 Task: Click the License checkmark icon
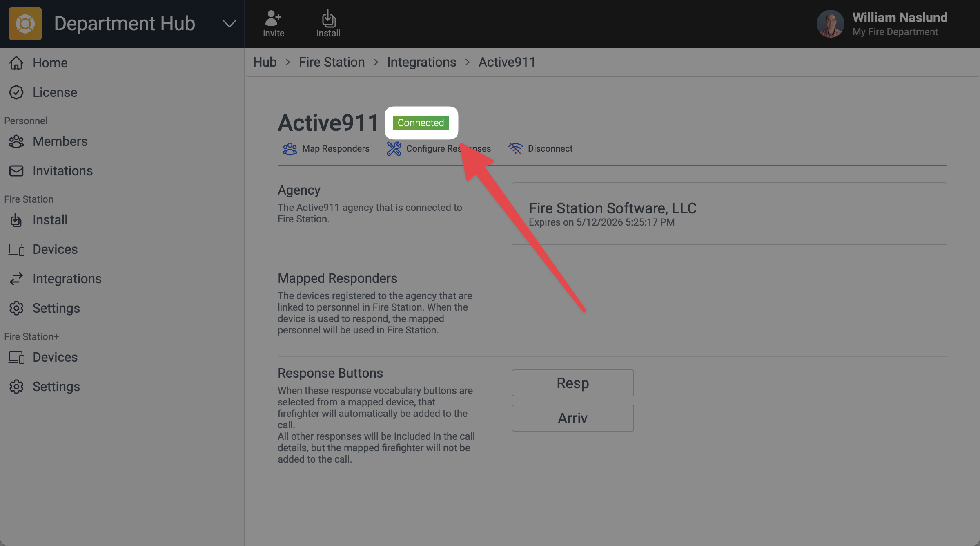[x=16, y=92]
